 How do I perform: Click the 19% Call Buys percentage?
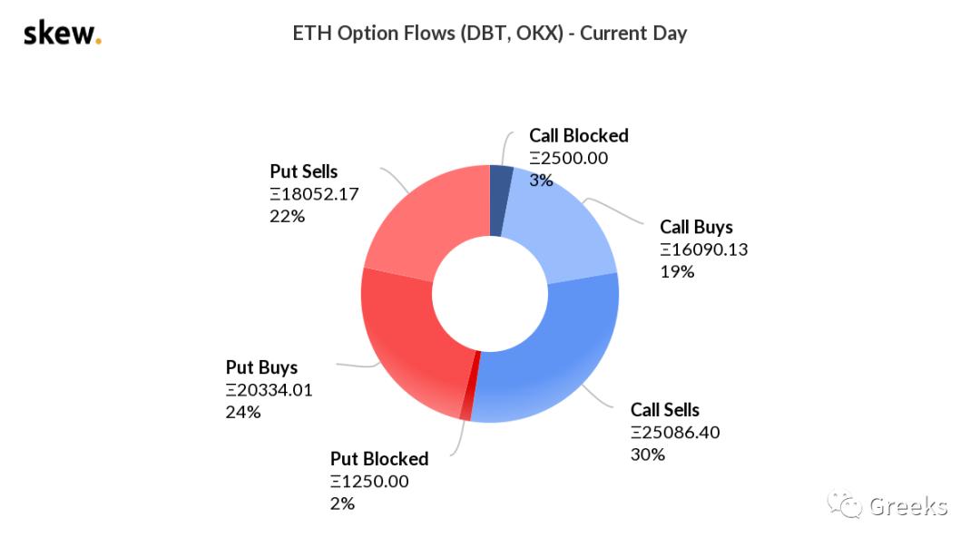(677, 271)
